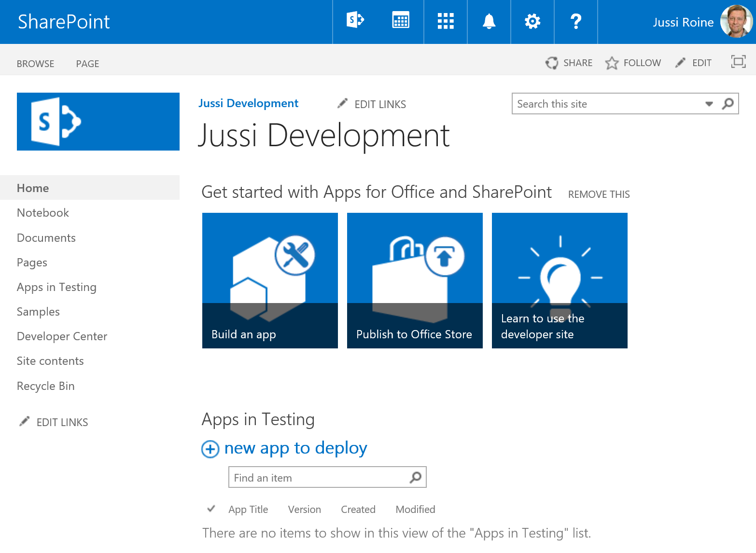The image size is (756, 553).
Task: Open Documents in left navigation
Action: (x=46, y=238)
